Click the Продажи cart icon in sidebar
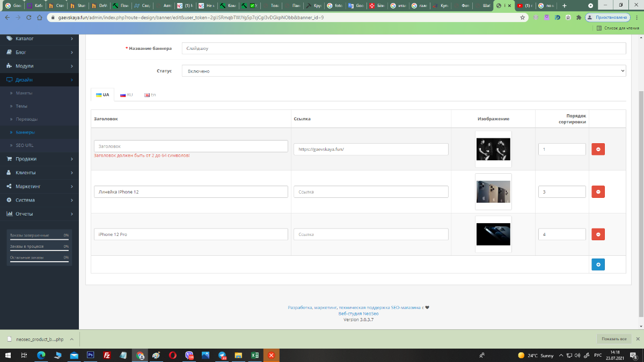 (9, 159)
